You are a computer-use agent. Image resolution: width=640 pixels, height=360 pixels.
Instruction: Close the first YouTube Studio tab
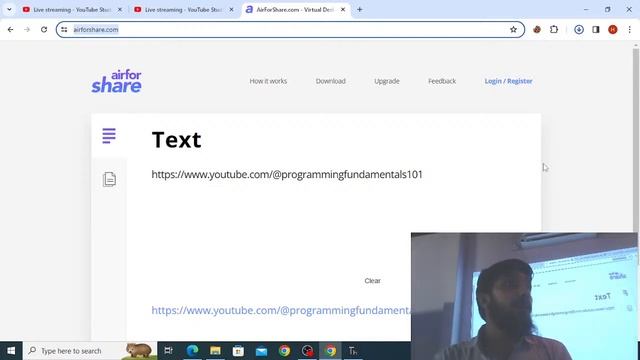120,9
